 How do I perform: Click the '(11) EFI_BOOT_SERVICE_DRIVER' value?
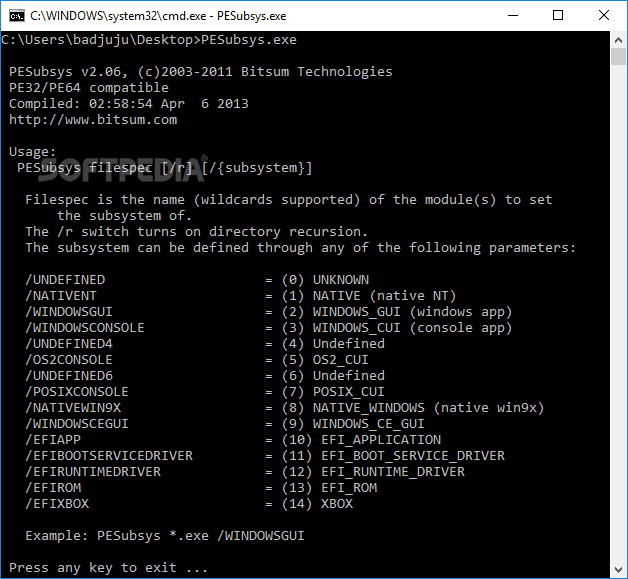coord(393,456)
